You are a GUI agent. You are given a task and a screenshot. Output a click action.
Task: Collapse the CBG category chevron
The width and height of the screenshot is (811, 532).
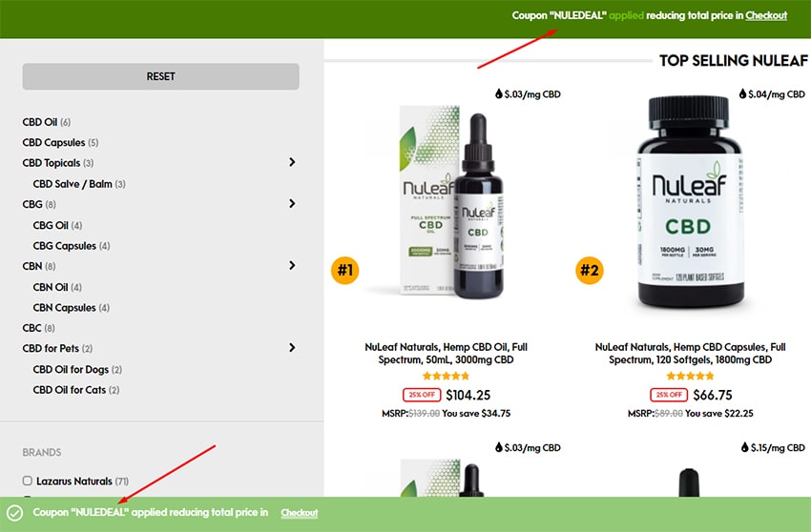(292, 204)
